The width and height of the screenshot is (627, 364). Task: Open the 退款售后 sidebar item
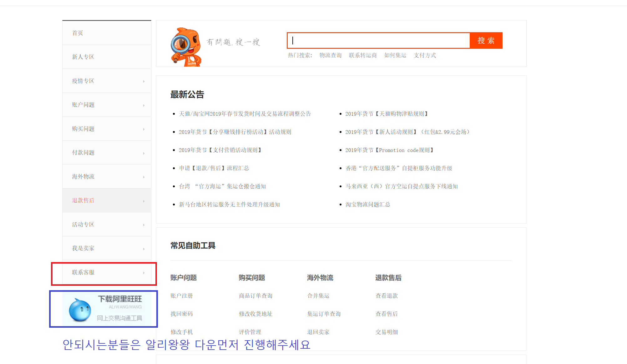tap(83, 200)
